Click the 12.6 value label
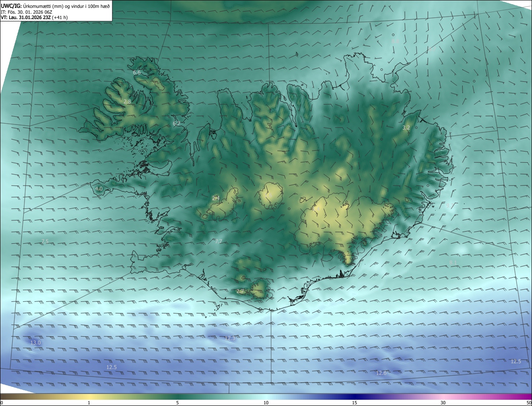The height and width of the screenshot is (406, 532). pyautogui.click(x=381, y=373)
